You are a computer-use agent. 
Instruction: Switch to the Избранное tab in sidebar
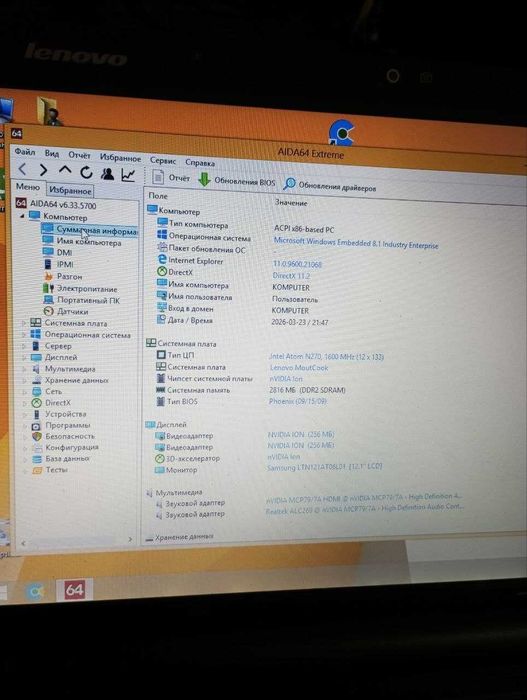pos(70,190)
